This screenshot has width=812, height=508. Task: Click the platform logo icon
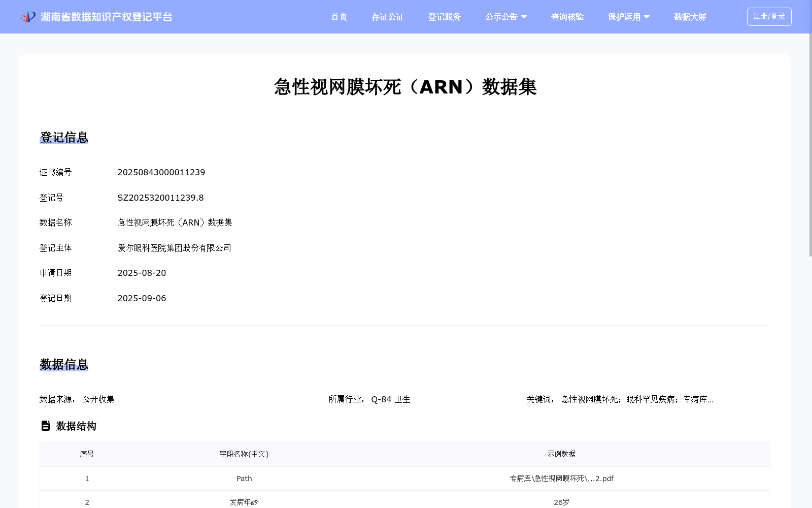28,17
